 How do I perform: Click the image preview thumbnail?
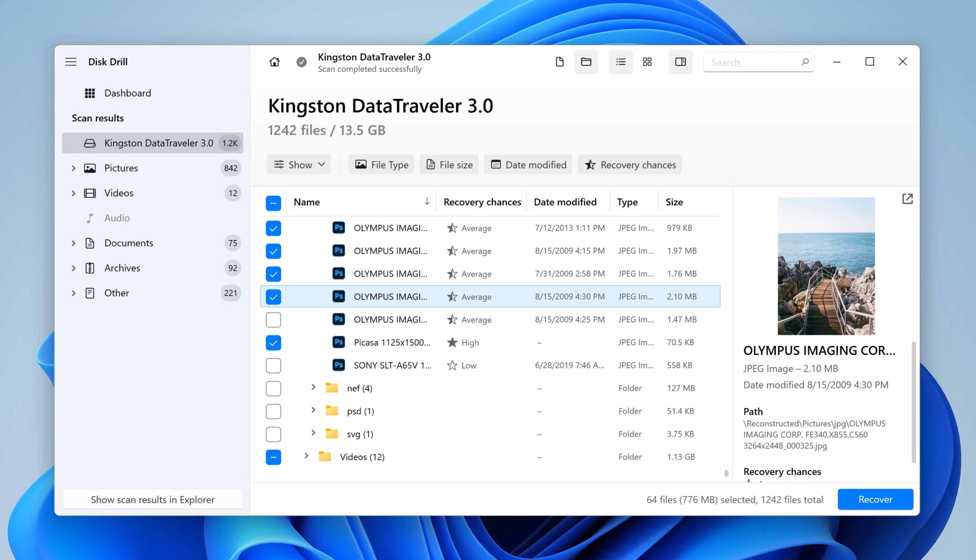coord(825,265)
